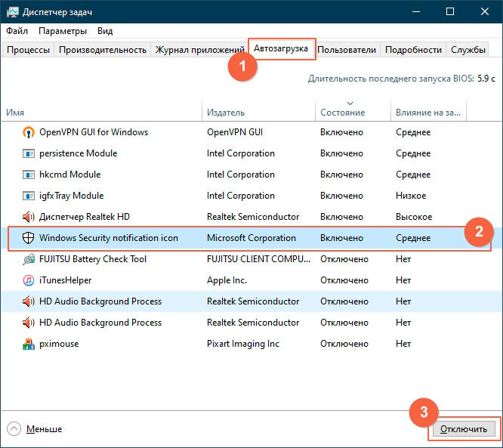Viewport: 503px width, 448px height.
Task: Select the Диспетчер Realtek HD entry
Action: (x=251, y=217)
